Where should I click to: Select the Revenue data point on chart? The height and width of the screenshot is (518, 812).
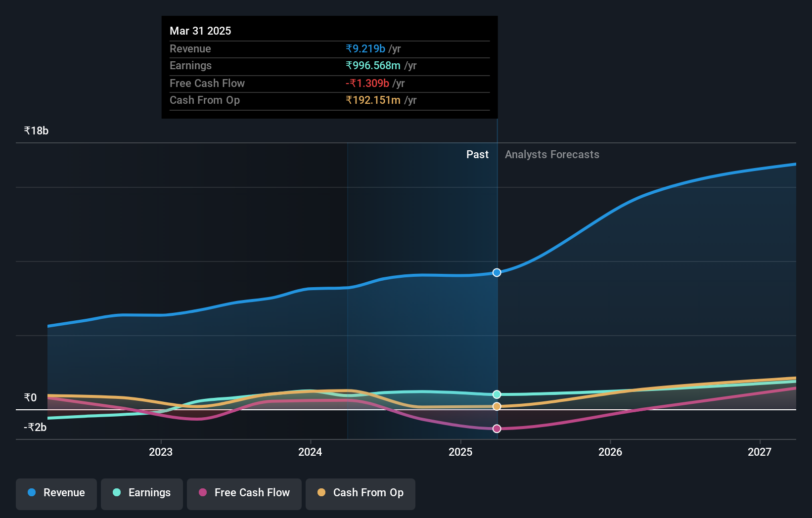(497, 272)
